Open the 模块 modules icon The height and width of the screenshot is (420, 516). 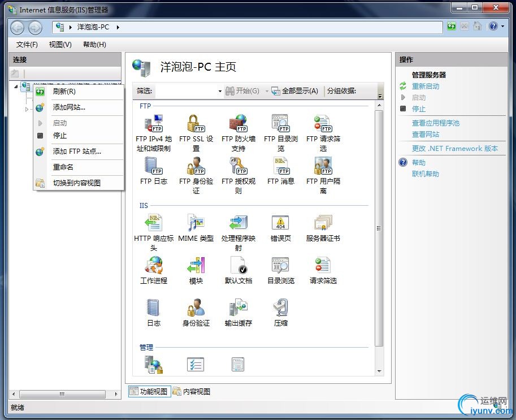pos(196,265)
